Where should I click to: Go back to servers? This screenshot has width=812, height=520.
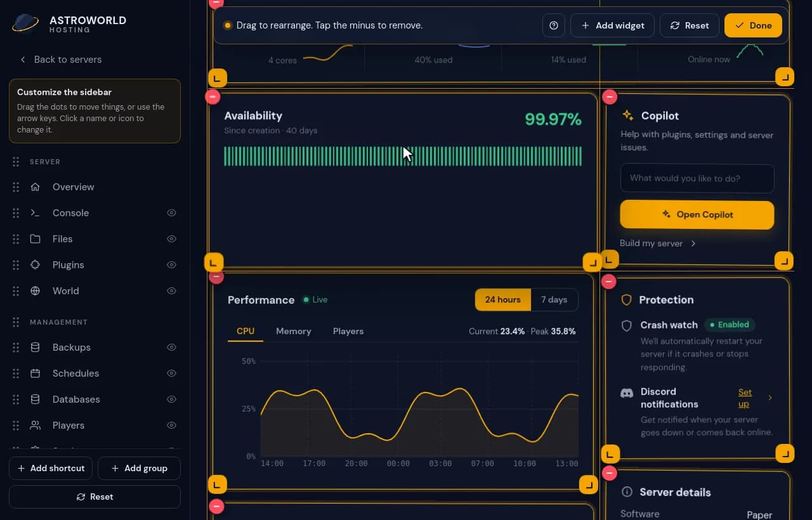pyautogui.click(x=60, y=59)
